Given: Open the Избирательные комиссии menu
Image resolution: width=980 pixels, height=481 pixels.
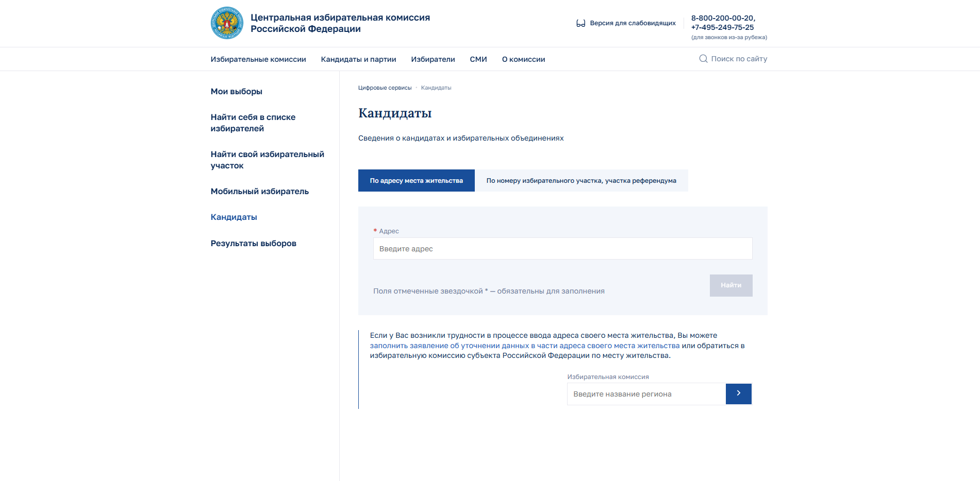Looking at the screenshot, I should pyautogui.click(x=258, y=59).
